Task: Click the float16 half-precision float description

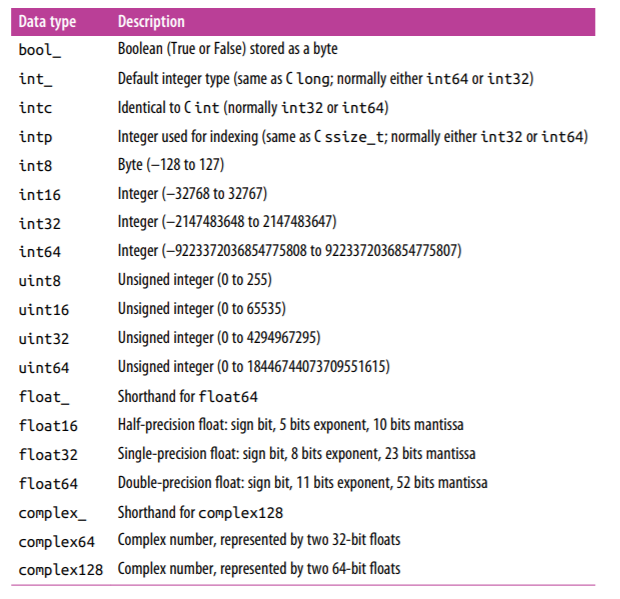Action: pos(290,424)
